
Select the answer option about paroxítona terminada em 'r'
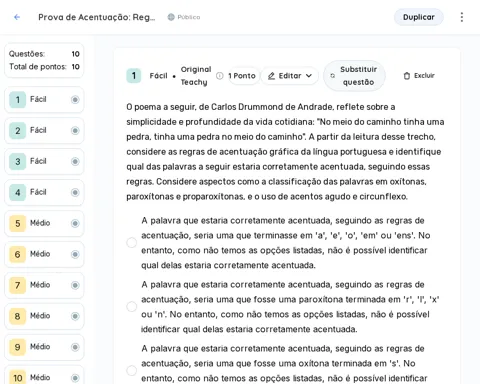(132, 306)
